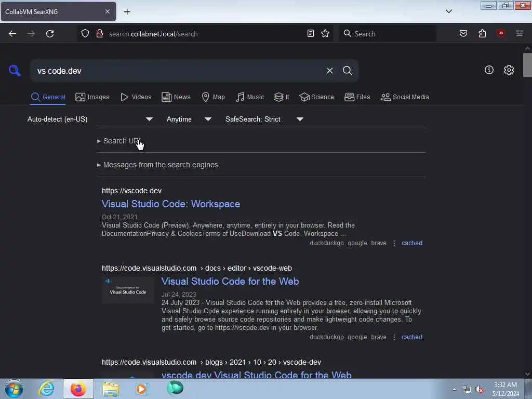Launch Internet Explorer from the taskbar
The height and width of the screenshot is (399, 532).
(46, 389)
